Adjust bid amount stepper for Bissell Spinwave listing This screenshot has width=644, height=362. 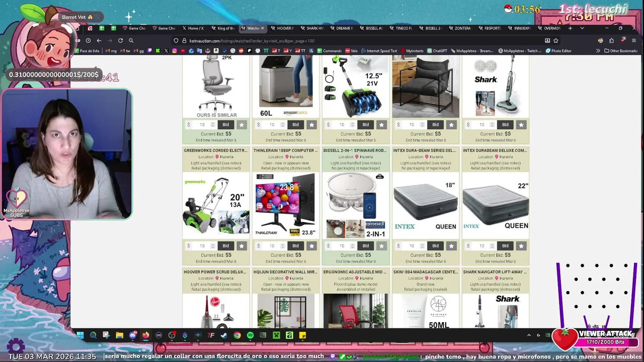click(x=353, y=246)
